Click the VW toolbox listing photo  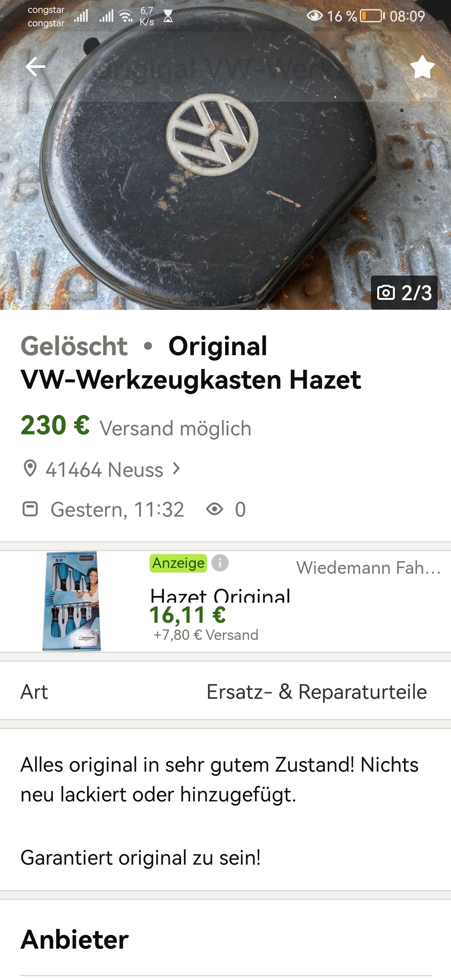[x=225, y=155]
